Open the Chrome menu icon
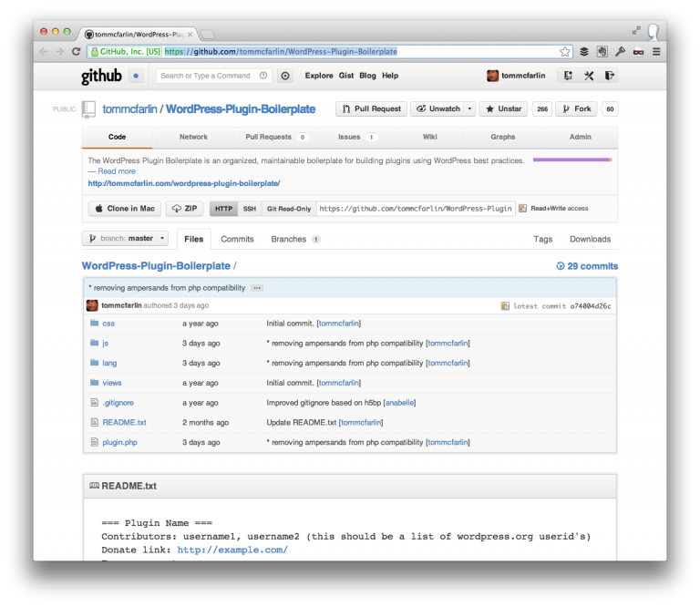 coord(656,52)
